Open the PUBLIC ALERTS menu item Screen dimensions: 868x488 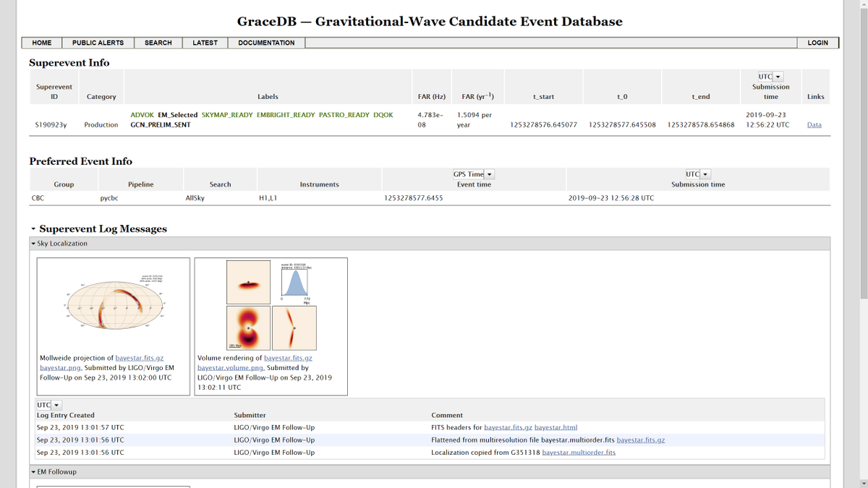click(x=98, y=43)
